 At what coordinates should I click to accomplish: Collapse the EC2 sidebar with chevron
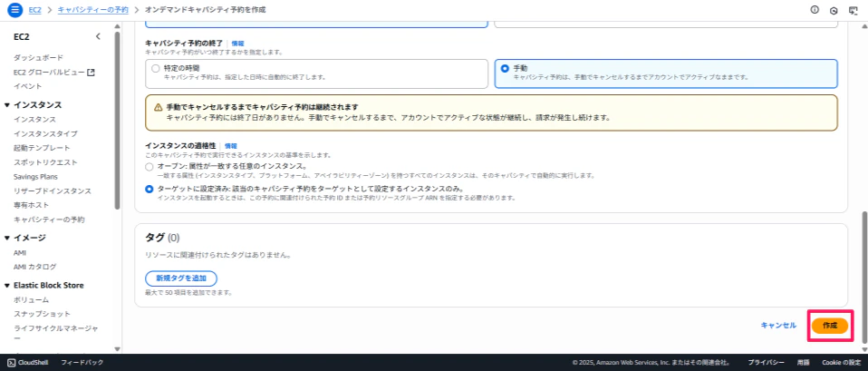(98, 36)
